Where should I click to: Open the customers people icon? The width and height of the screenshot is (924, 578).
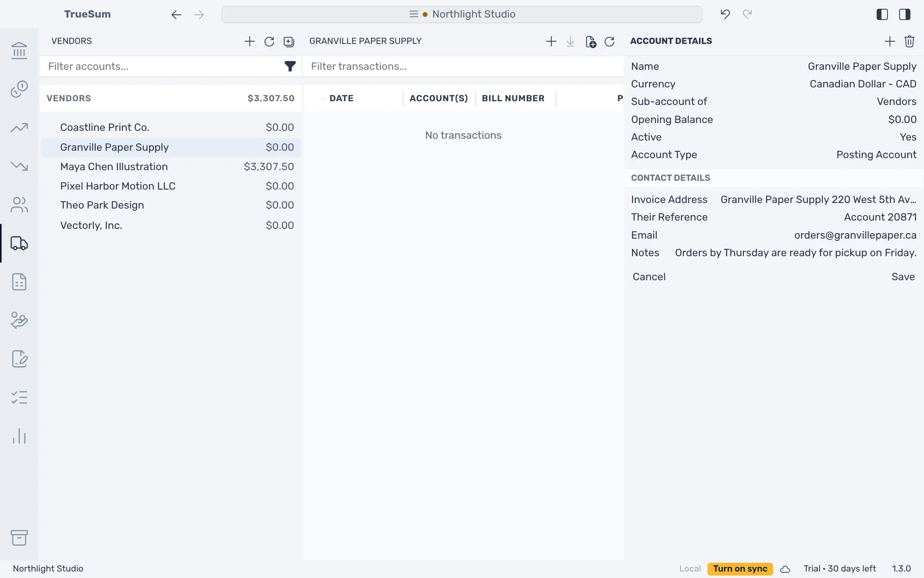point(19,204)
